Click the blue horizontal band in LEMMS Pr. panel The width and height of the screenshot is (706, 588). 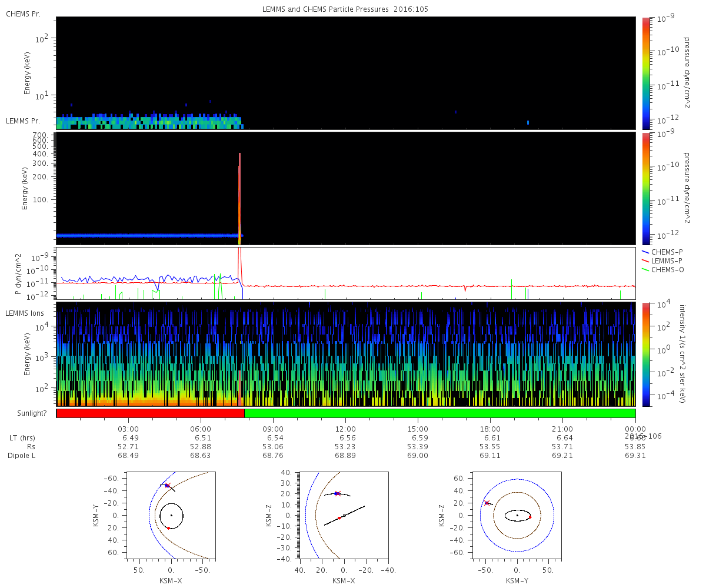147,235
